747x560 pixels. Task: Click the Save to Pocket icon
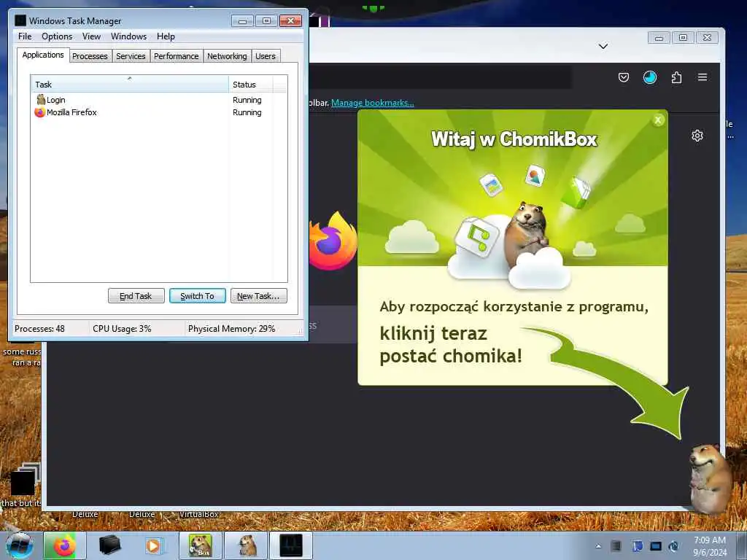624,77
